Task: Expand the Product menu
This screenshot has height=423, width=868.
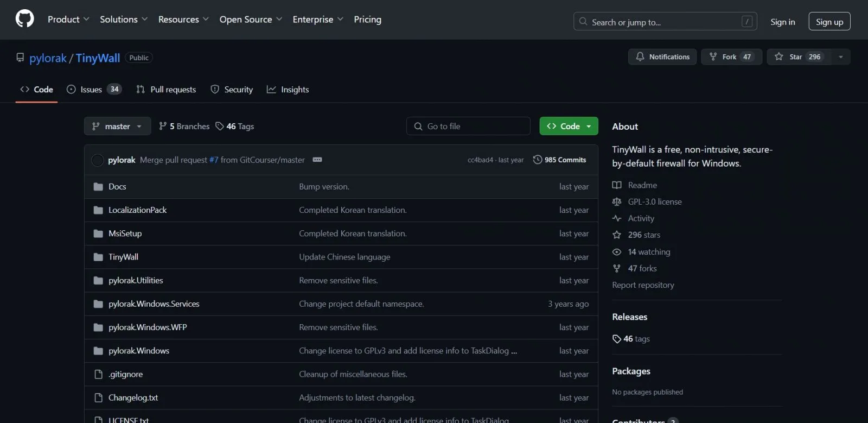Action: (68, 20)
